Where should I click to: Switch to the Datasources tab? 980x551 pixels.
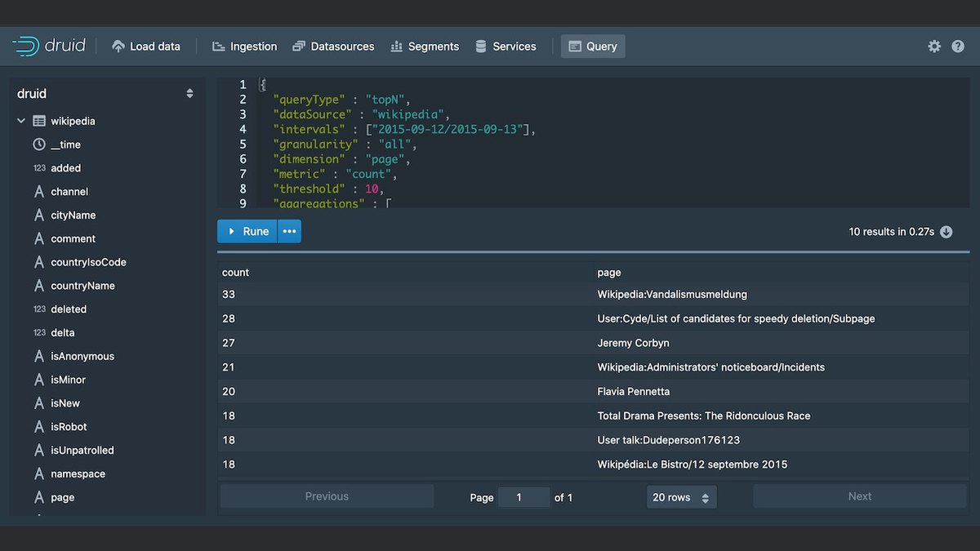point(333,47)
